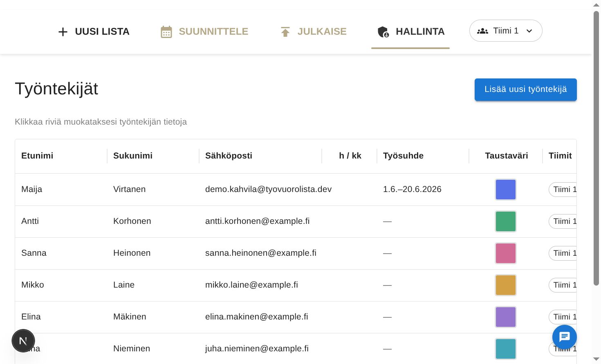Screen dimensions: 601x364
Task: Click the shield icon beside HALLINTA
Action: [383, 32]
